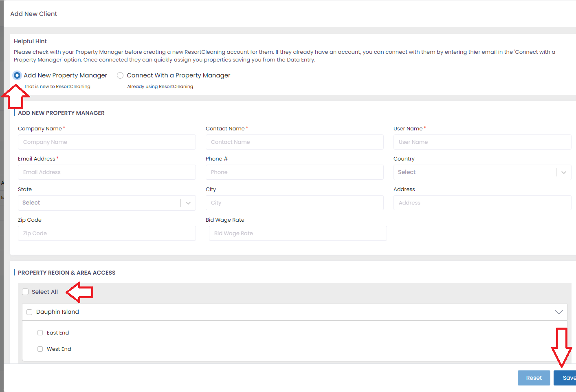Focus the Contact Name text field
Viewport: 576px width, 392px height.
point(295,142)
